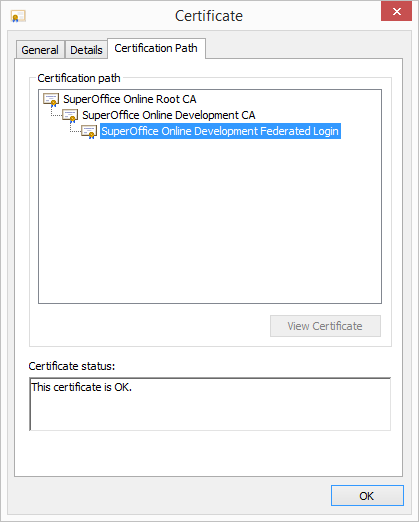Click the 'Certification path' group label
Viewport: 419px width, 522px height.
pos(79,78)
